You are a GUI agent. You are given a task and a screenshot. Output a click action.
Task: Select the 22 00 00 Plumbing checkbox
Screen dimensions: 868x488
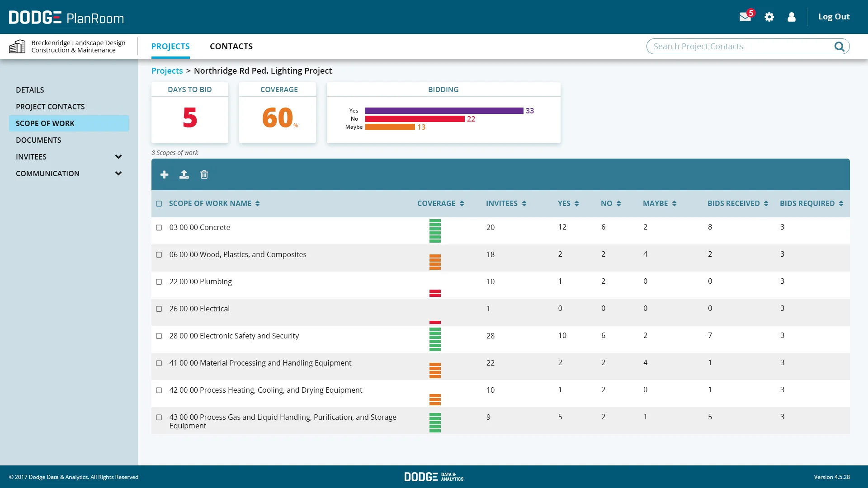click(159, 282)
